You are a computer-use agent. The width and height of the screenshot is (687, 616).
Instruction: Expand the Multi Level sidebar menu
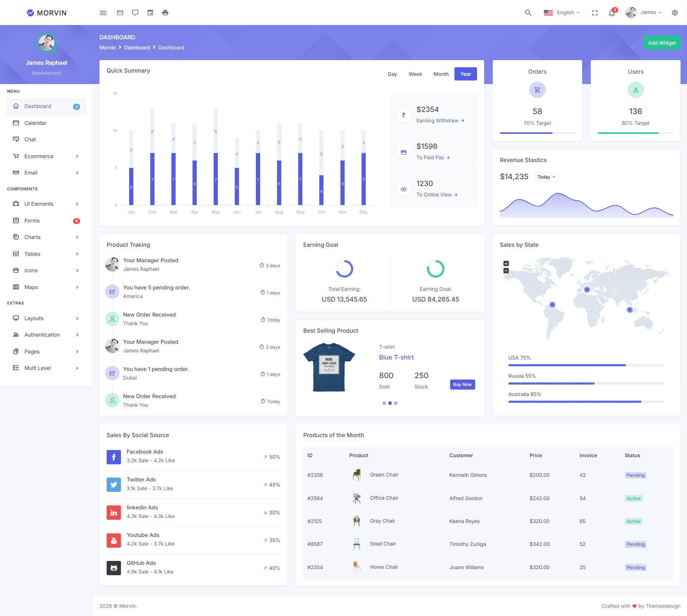(47, 368)
